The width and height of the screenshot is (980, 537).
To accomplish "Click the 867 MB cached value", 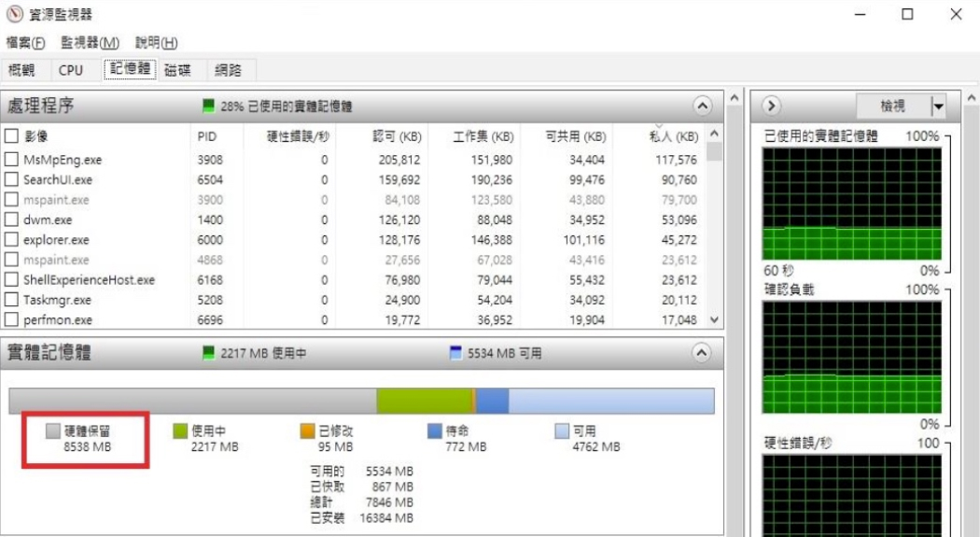I will coord(393,487).
